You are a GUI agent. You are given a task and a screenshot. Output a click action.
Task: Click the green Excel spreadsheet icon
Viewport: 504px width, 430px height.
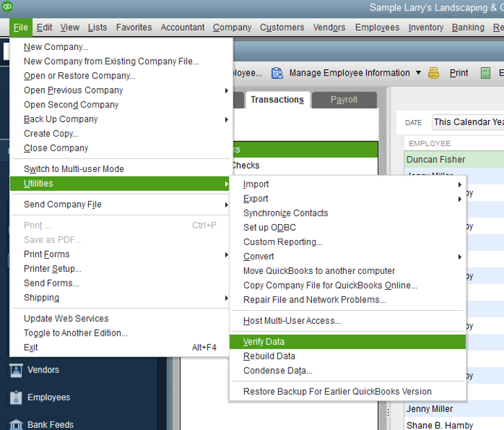485,73
